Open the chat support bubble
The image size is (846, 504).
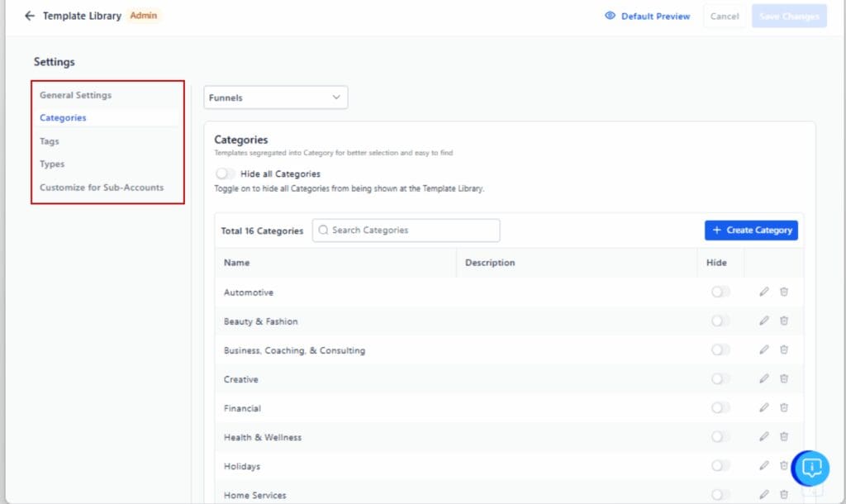(810, 468)
